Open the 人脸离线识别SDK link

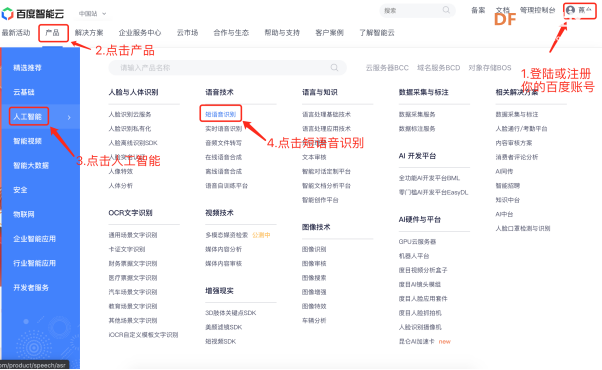[133, 143]
